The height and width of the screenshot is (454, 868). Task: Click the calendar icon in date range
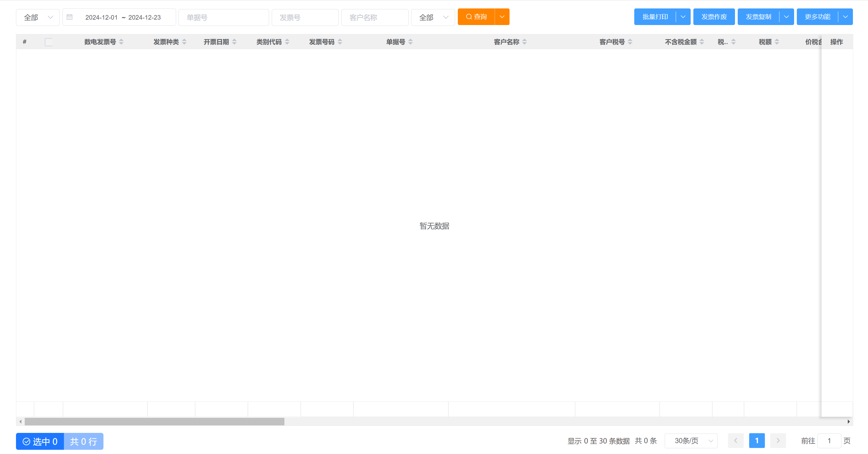pyautogui.click(x=70, y=17)
